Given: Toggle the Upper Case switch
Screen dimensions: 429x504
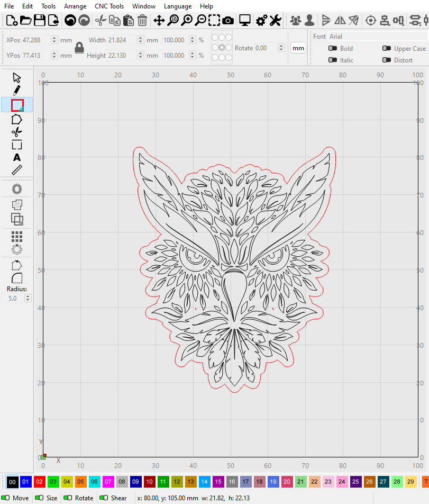Looking at the screenshot, I should (x=387, y=49).
